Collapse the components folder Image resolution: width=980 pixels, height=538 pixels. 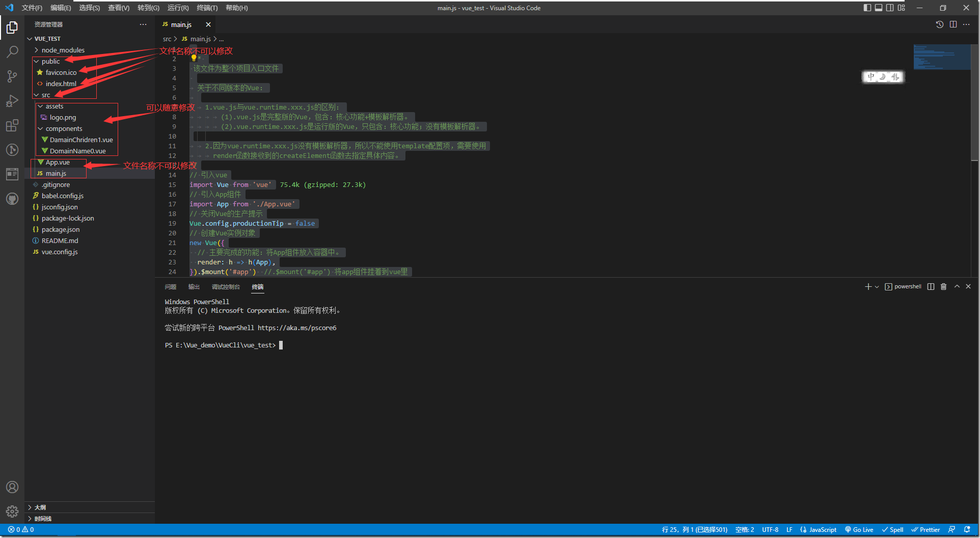[90, 128]
